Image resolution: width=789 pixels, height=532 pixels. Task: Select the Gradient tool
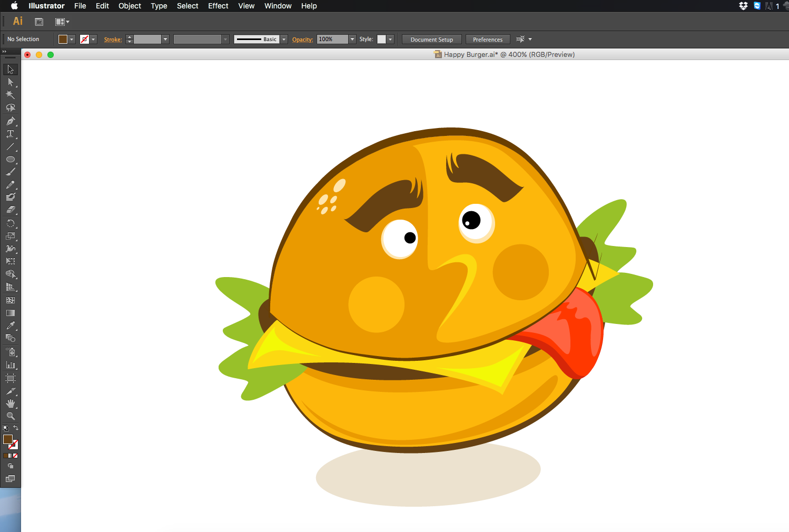[10, 313]
